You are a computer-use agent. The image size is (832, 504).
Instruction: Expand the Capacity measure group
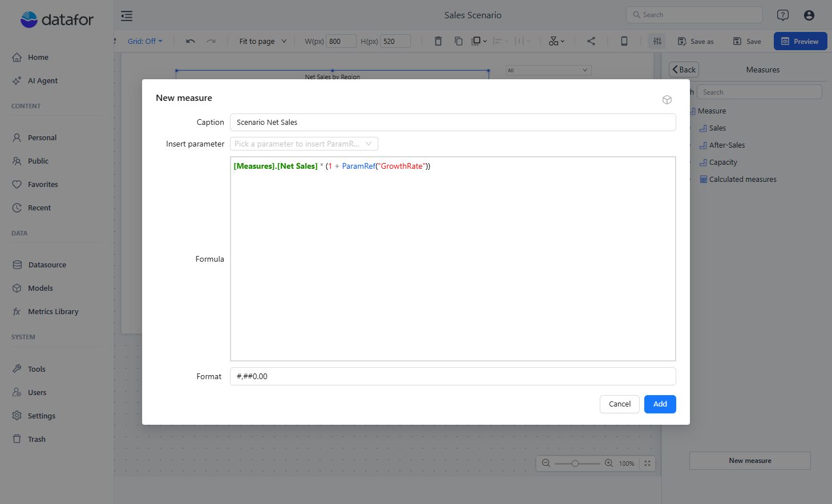pyautogui.click(x=722, y=162)
